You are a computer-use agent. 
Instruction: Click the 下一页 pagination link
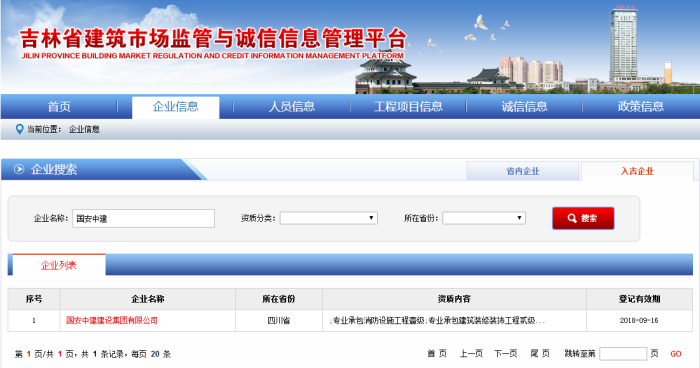pyautogui.click(x=506, y=354)
